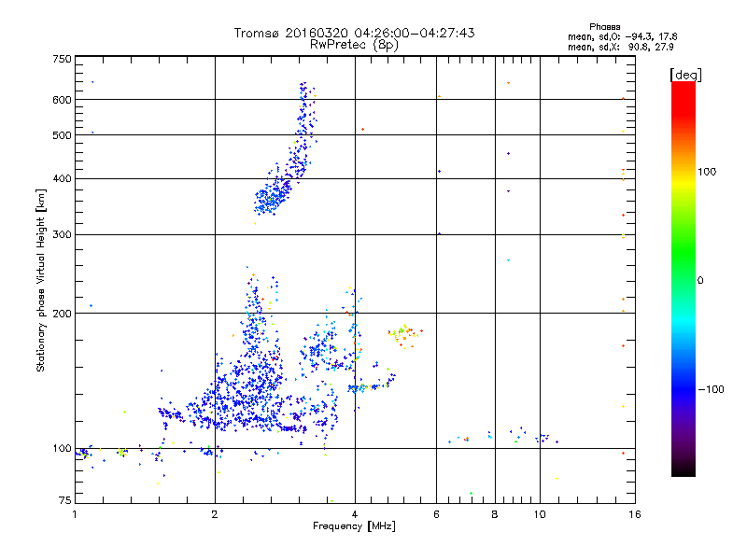Image resolution: width=747 pixels, height=560 pixels.
Task: Click the y-axis label "300"
Action: 62,234
